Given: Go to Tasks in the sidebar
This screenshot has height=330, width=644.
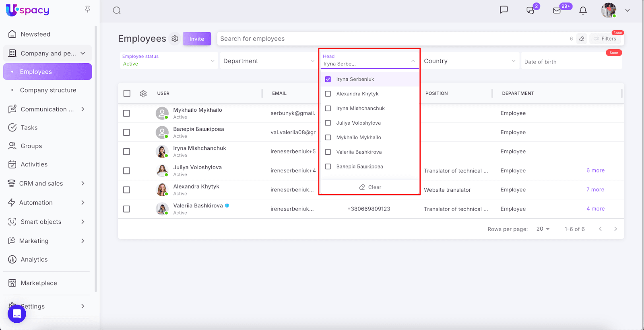Looking at the screenshot, I should tap(29, 127).
